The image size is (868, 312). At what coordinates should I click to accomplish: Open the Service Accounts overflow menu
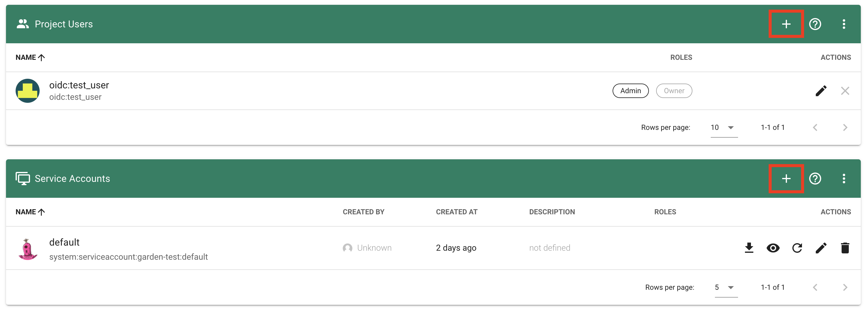click(844, 179)
